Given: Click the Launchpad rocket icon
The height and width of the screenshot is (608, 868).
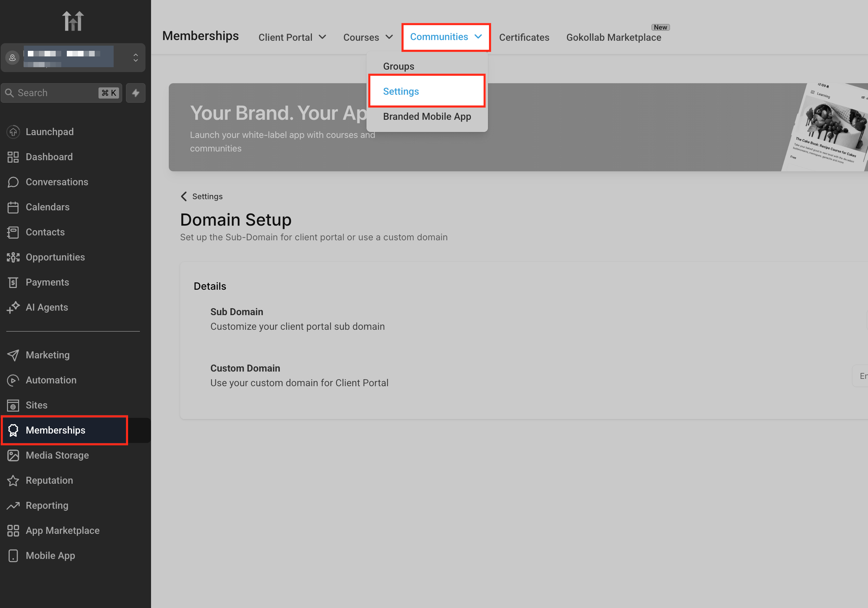Looking at the screenshot, I should click(x=13, y=132).
